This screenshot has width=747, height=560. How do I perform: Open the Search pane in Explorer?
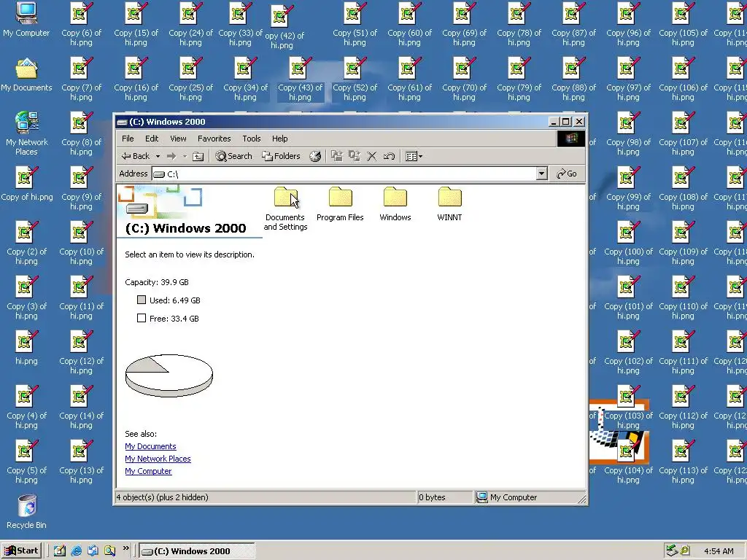[x=233, y=156]
